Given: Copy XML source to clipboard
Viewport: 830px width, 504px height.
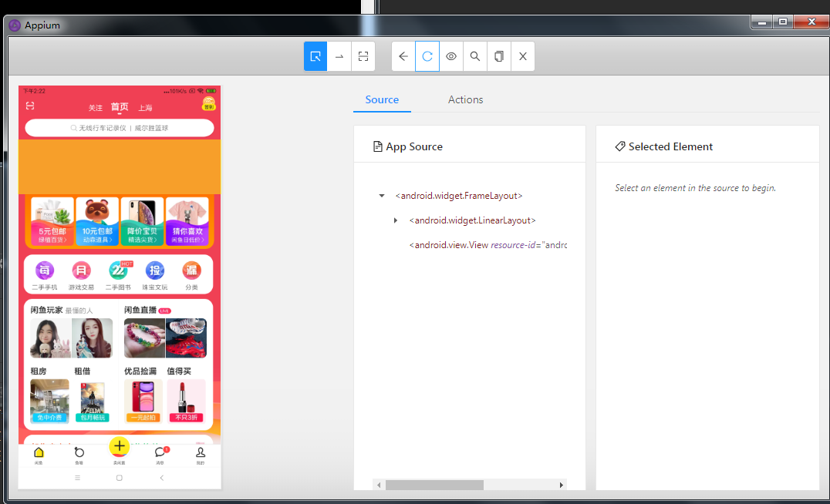Looking at the screenshot, I should 498,56.
